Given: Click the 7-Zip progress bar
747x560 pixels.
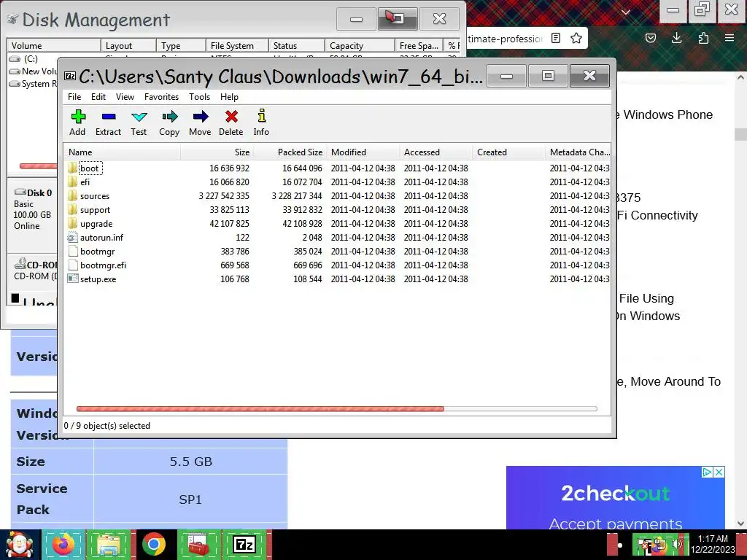Looking at the screenshot, I should 337,408.
